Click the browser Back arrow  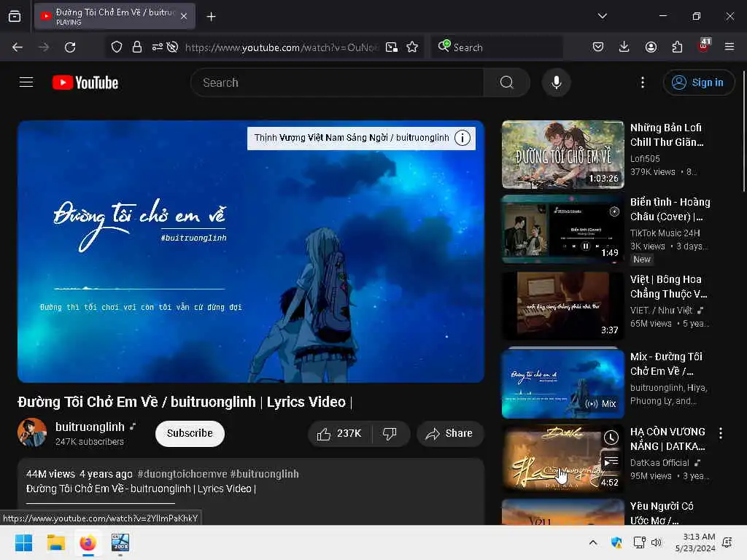tap(18, 47)
